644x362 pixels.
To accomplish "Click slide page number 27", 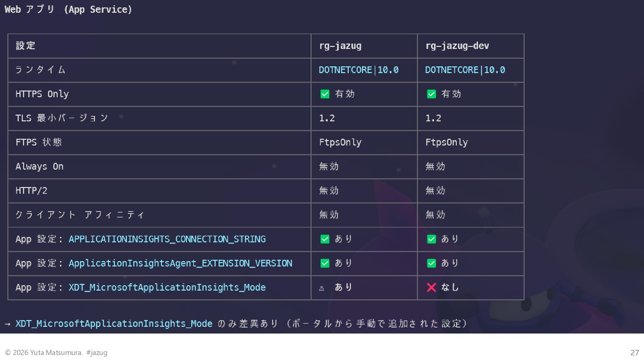I will (x=634, y=353).
